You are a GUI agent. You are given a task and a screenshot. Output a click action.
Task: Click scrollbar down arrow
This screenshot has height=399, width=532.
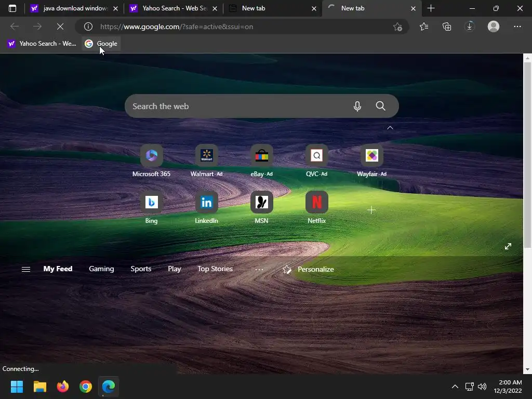click(527, 369)
